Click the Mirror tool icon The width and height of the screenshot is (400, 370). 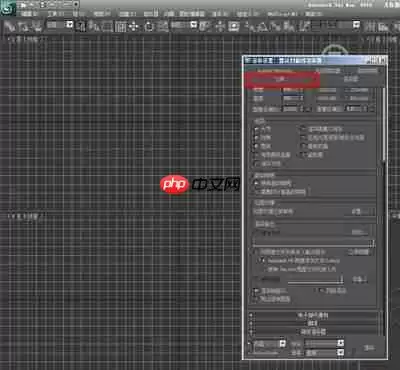371,27
